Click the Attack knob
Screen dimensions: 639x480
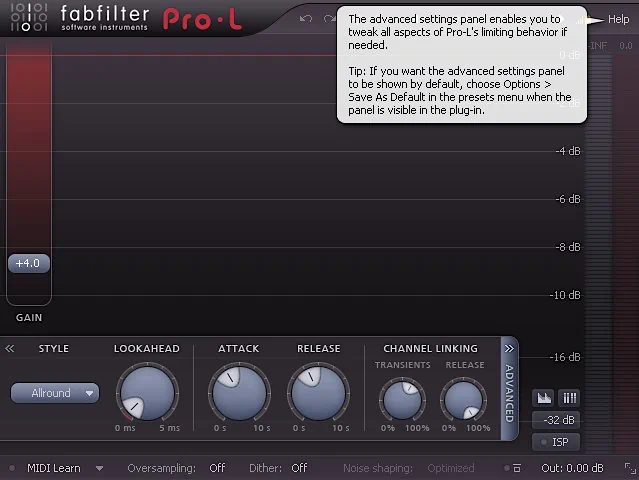(239, 393)
